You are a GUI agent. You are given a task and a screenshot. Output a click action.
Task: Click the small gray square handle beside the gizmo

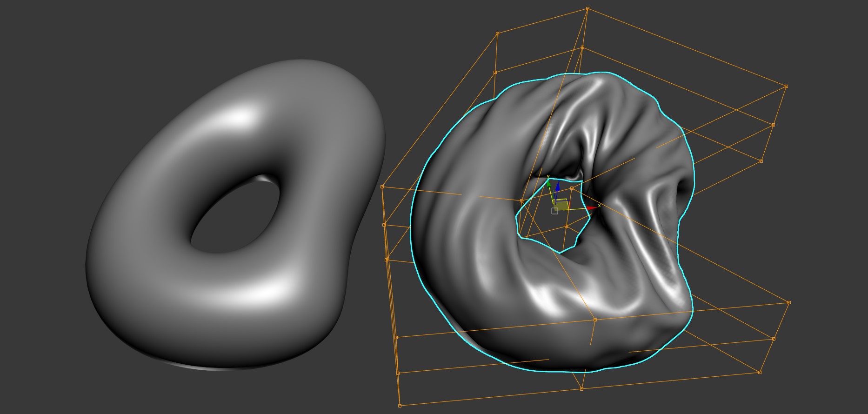coord(554,211)
